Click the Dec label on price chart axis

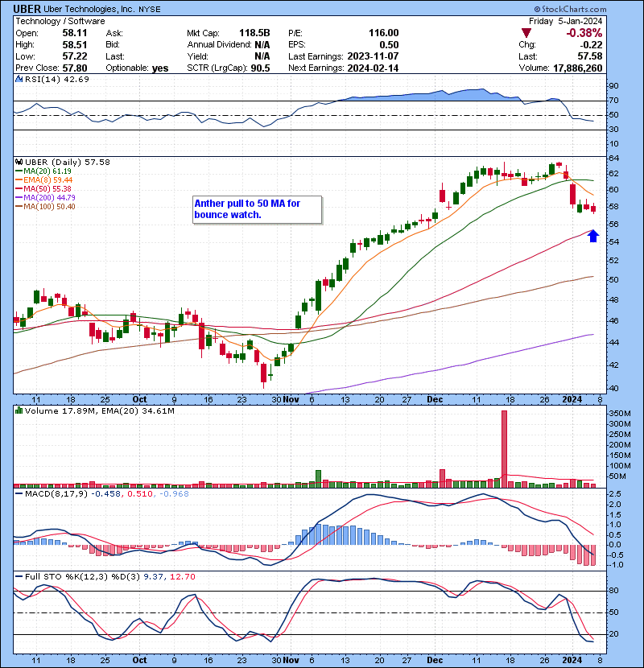[435, 400]
